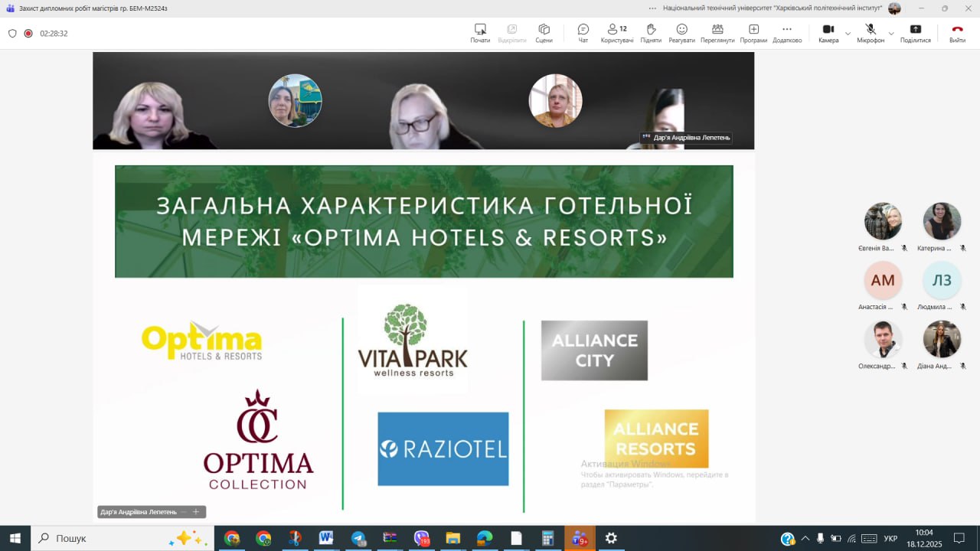Select the Олександр participant avatar
Screen dimensions: 980x551
[x=883, y=339]
